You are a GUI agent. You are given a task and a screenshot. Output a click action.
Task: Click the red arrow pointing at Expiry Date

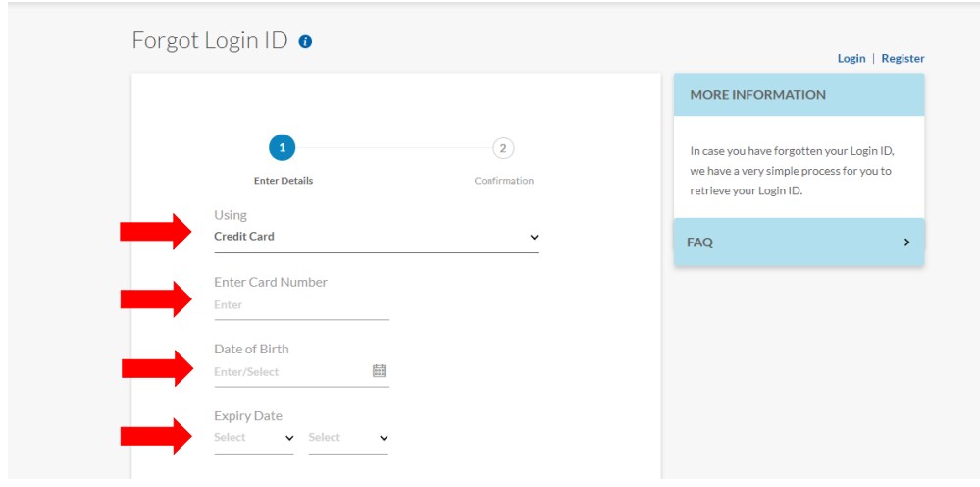point(156,436)
